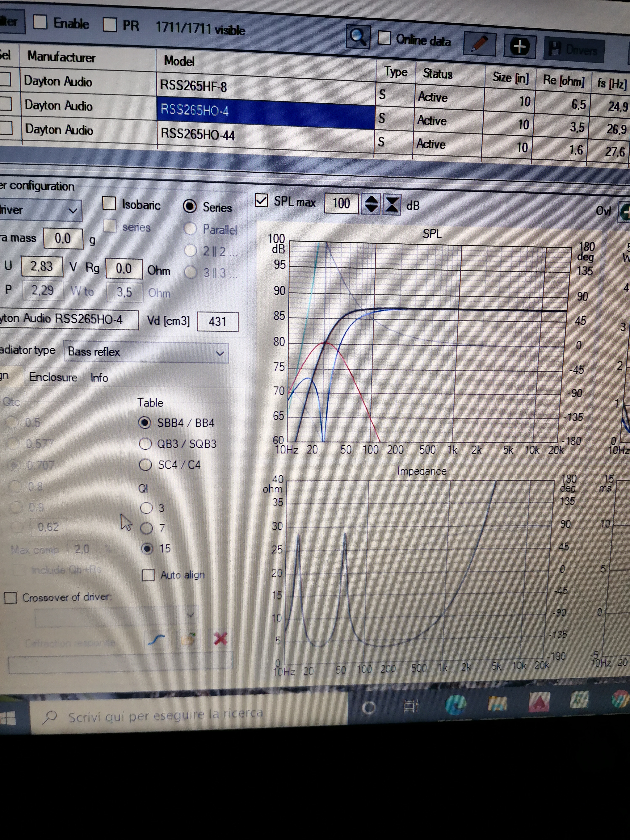630x840 pixels.
Task: Open the Bass reflex radiator type dropdown
Action: (x=146, y=352)
